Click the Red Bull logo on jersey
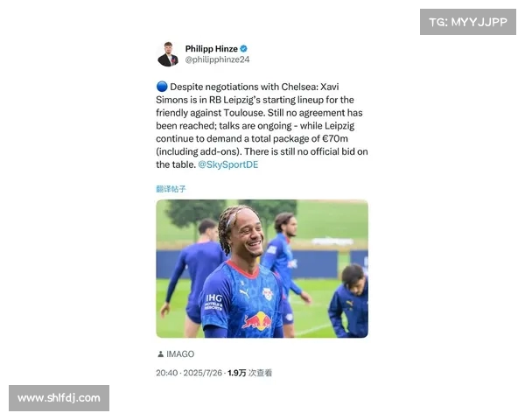This screenshot has width=525, height=420. click(x=257, y=321)
